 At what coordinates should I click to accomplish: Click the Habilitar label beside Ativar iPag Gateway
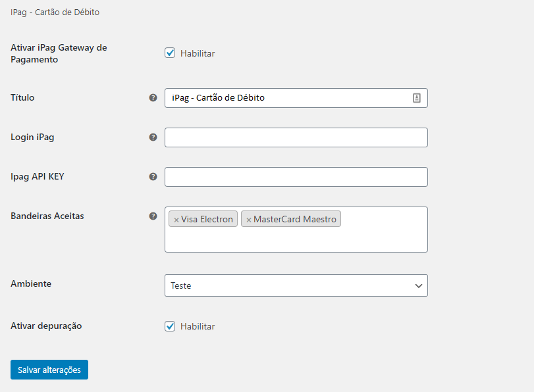[x=198, y=53]
